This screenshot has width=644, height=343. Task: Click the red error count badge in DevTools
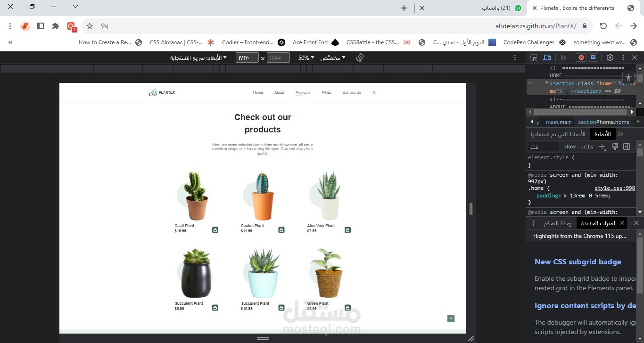coord(581,57)
